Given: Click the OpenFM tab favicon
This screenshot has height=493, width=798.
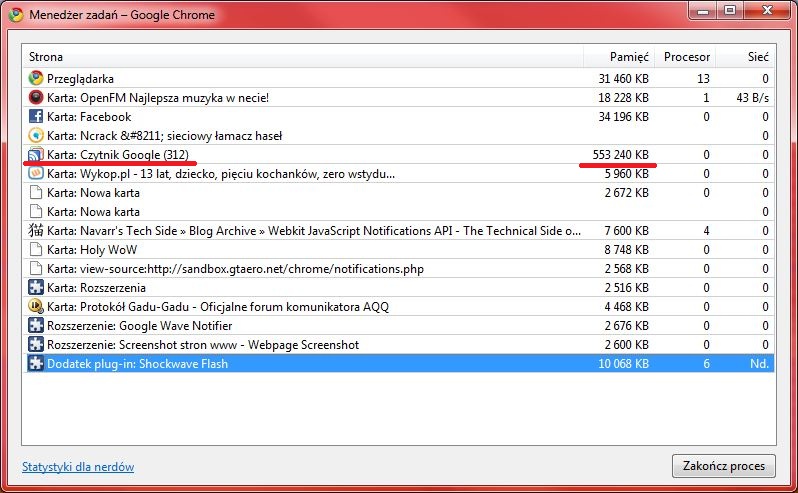Looking at the screenshot, I should click(x=36, y=98).
